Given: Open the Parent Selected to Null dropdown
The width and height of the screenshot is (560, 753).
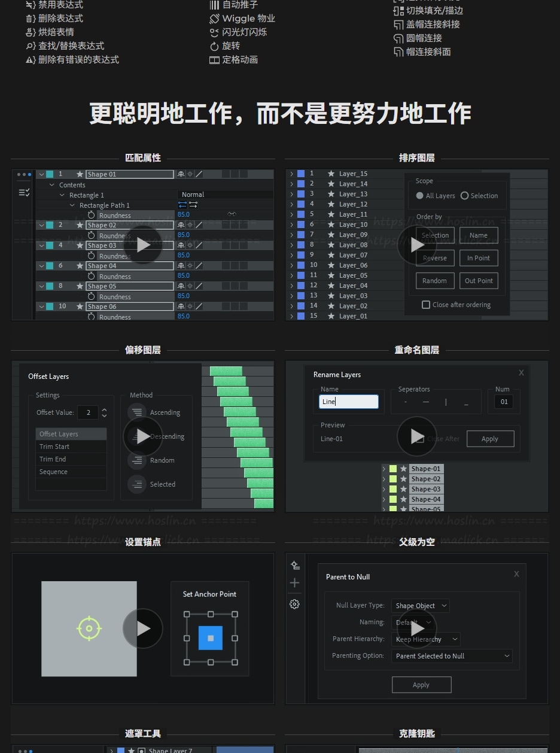Looking at the screenshot, I should (452, 656).
